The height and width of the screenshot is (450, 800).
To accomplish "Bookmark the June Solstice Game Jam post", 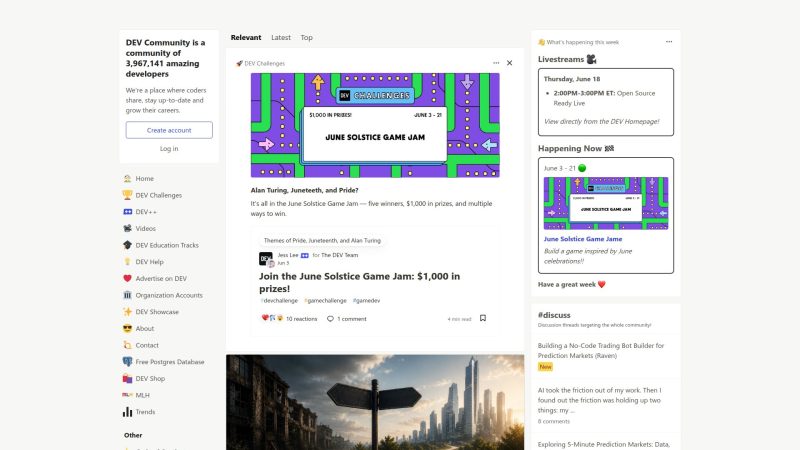I will click(x=483, y=318).
